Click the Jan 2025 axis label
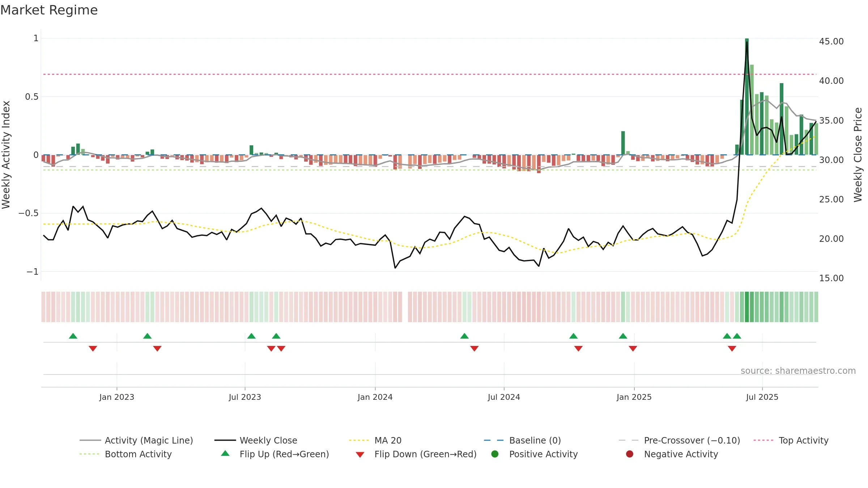The image size is (868, 488). point(634,397)
